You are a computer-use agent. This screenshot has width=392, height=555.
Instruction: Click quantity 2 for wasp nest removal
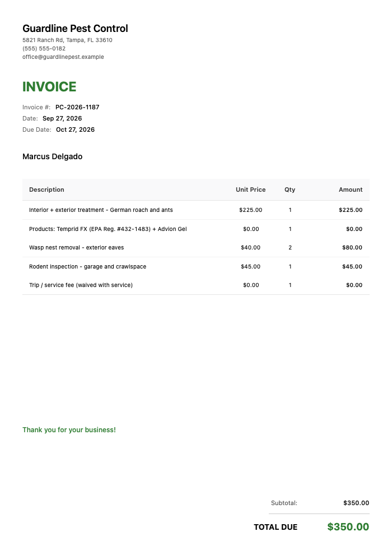[290, 247]
